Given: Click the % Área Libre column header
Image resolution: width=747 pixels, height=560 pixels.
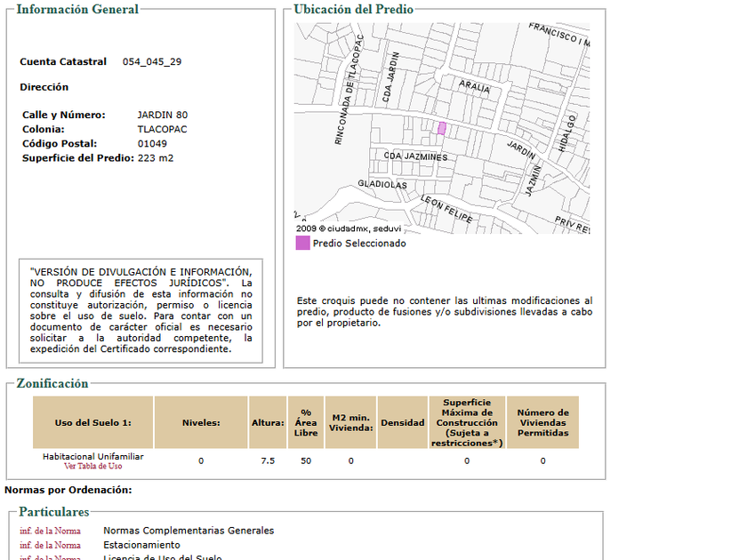Looking at the screenshot, I should point(306,422).
